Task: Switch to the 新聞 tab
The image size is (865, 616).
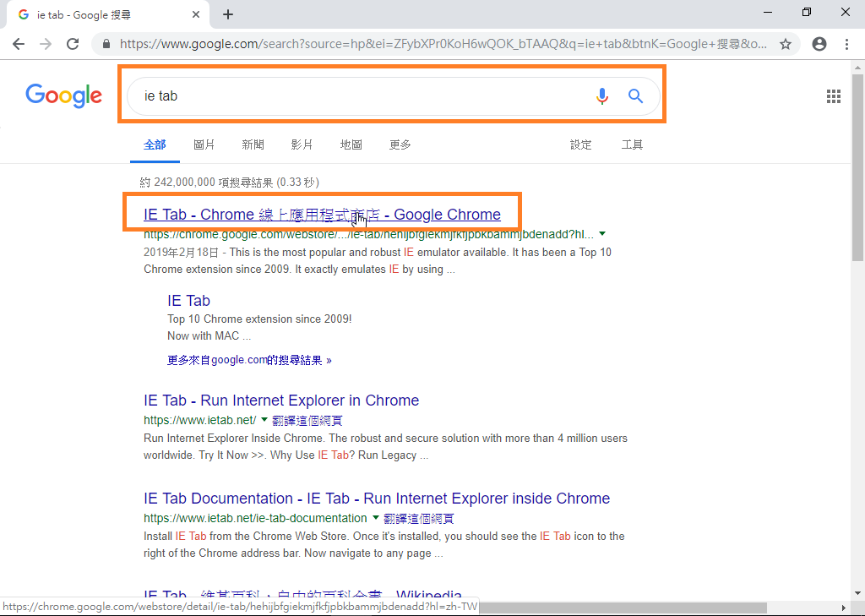Action: pyautogui.click(x=253, y=144)
